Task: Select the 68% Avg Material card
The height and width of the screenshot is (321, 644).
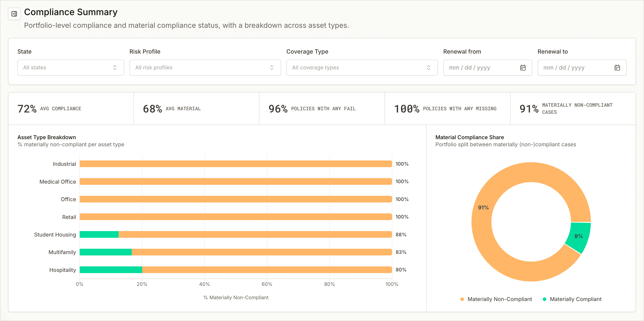Action: (x=197, y=109)
